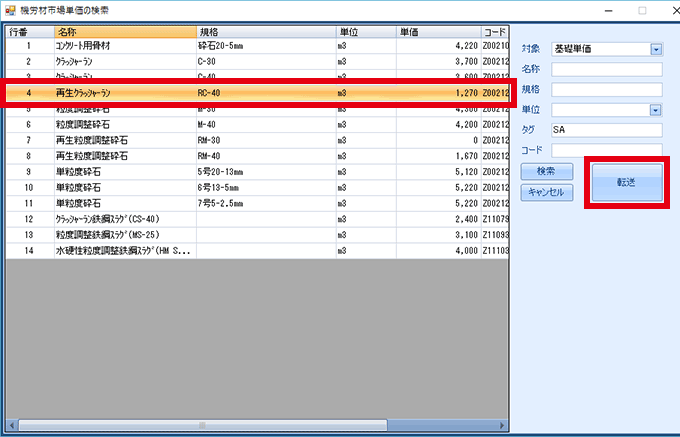Focus the 名称 input field
The height and width of the screenshot is (437, 680).
click(x=607, y=69)
